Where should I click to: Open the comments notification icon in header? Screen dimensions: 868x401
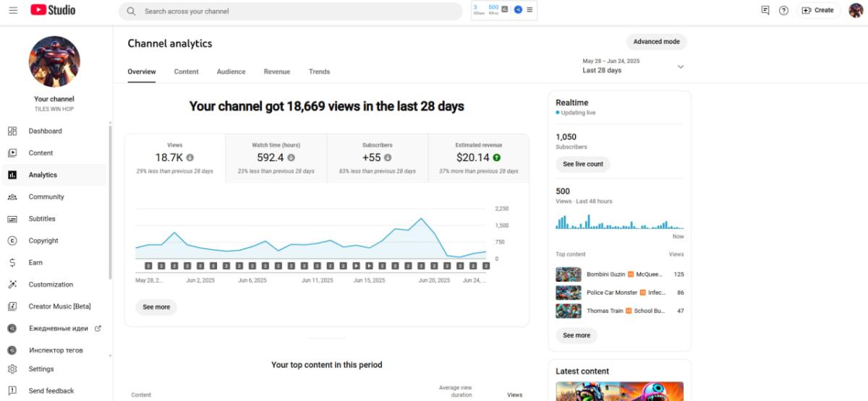(765, 10)
